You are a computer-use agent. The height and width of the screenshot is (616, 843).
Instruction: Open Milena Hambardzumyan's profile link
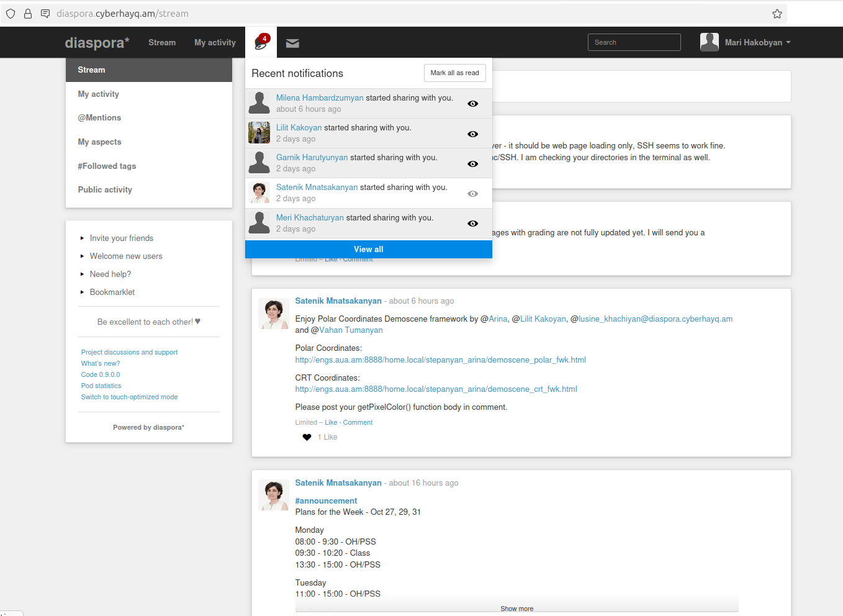tap(320, 98)
